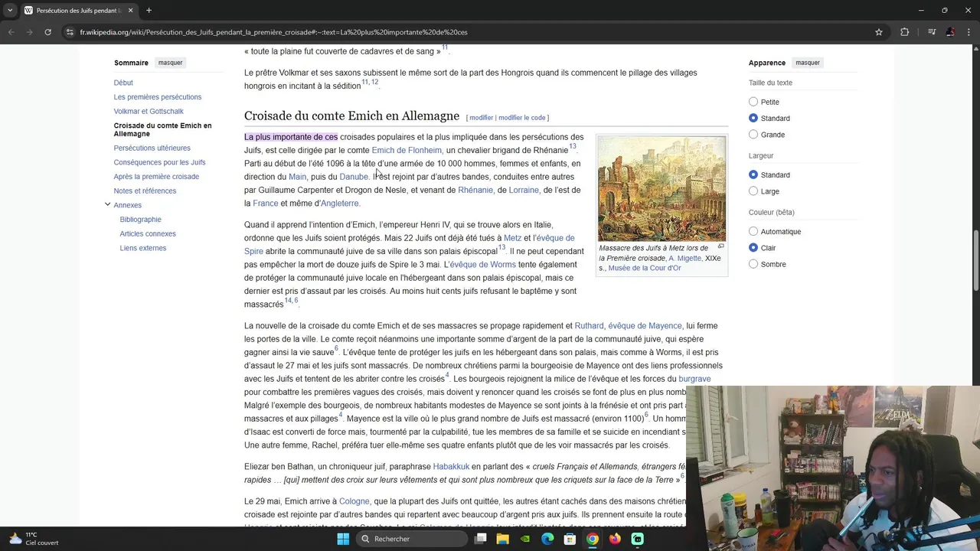The width and height of the screenshot is (980, 551).
Task: Hide the Apparence panel with masquer
Action: pos(808,63)
